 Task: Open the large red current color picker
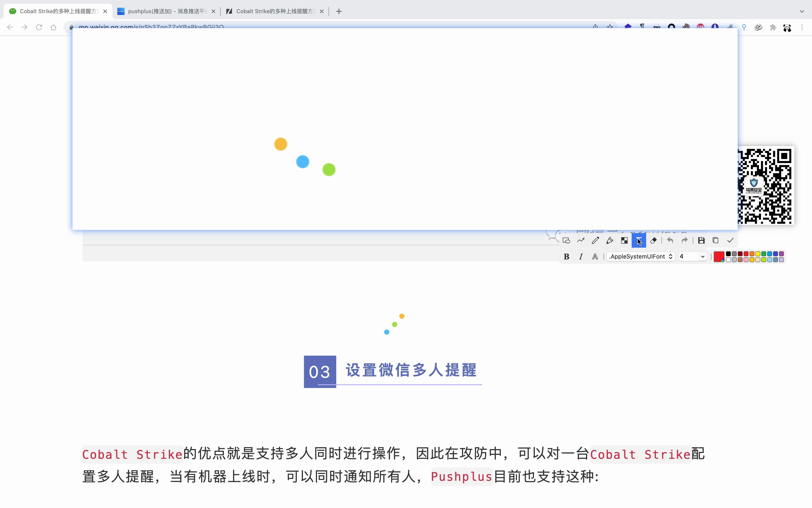tap(719, 257)
